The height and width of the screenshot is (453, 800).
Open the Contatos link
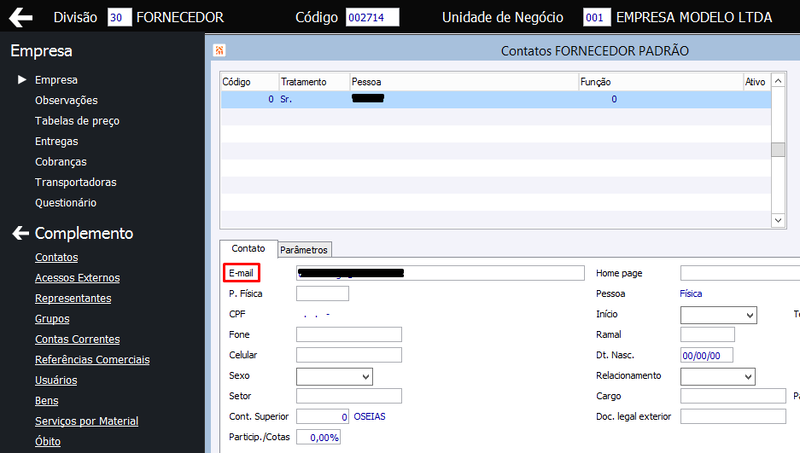57,257
